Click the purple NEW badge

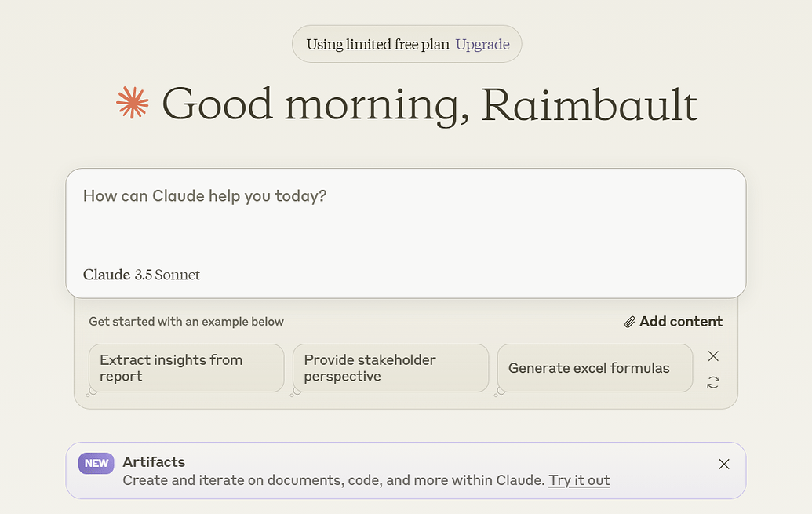[x=96, y=463]
